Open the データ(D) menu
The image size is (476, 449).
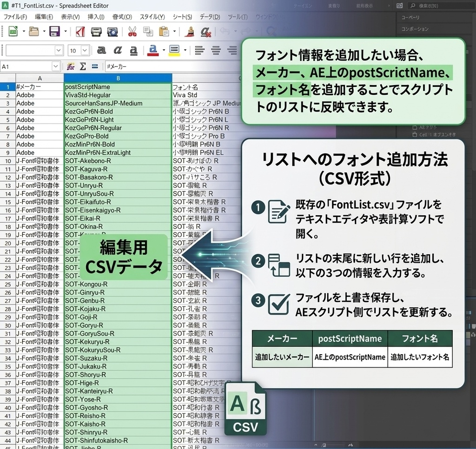pyautogui.click(x=210, y=17)
